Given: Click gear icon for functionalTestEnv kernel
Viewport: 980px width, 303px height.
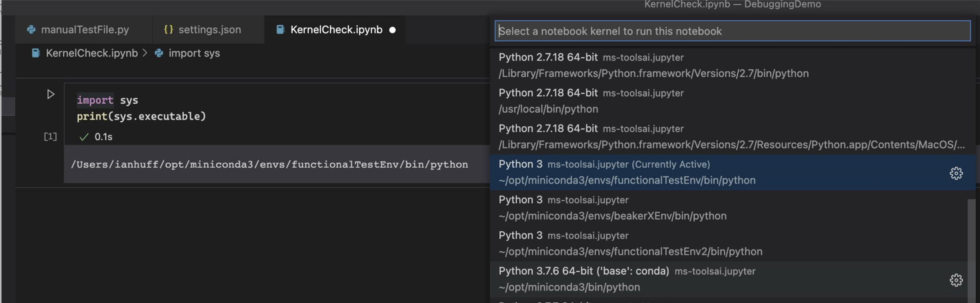Looking at the screenshot, I should tap(956, 173).
